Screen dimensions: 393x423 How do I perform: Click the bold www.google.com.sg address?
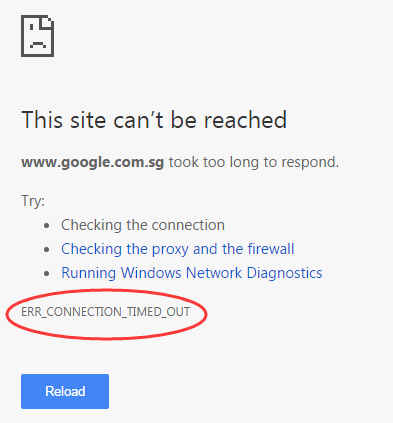coord(93,162)
